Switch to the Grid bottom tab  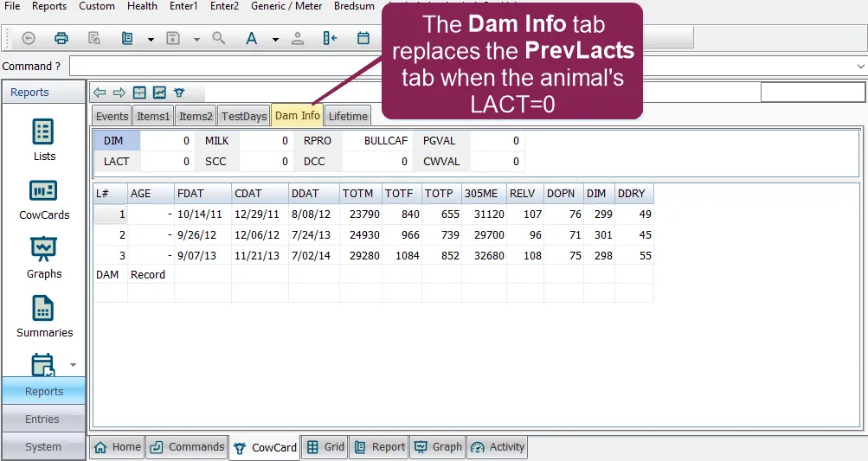coord(325,447)
